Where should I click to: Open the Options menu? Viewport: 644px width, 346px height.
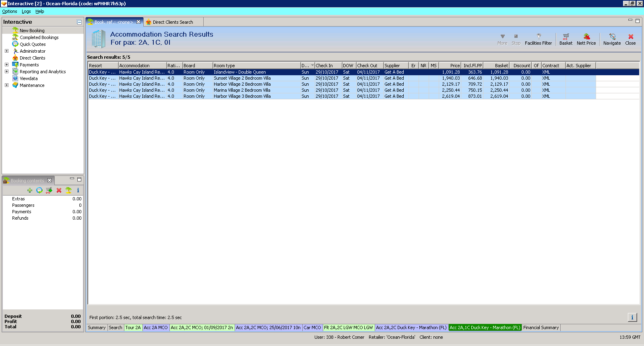[10, 11]
